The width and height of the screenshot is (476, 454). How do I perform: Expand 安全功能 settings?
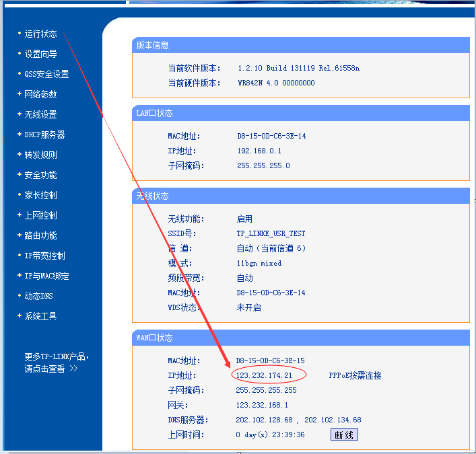(x=40, y=175)
